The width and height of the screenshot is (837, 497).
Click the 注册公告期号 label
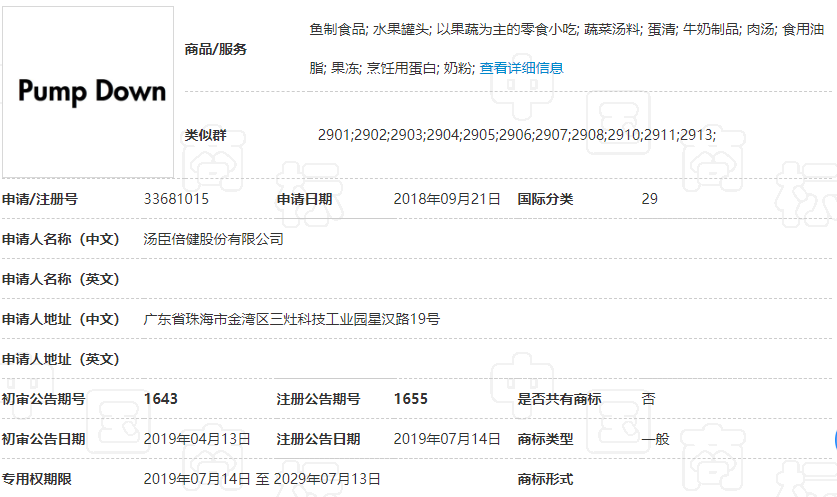318,399
